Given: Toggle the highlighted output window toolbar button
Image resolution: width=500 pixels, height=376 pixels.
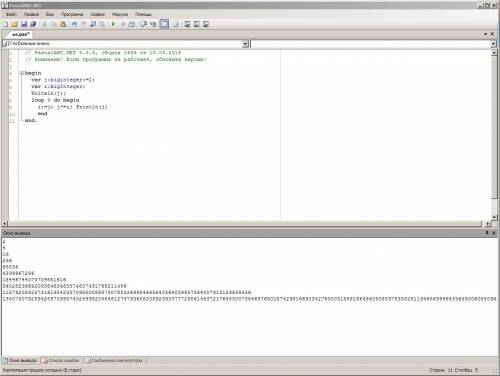Looking at the screenshot, I should point(164,24).
